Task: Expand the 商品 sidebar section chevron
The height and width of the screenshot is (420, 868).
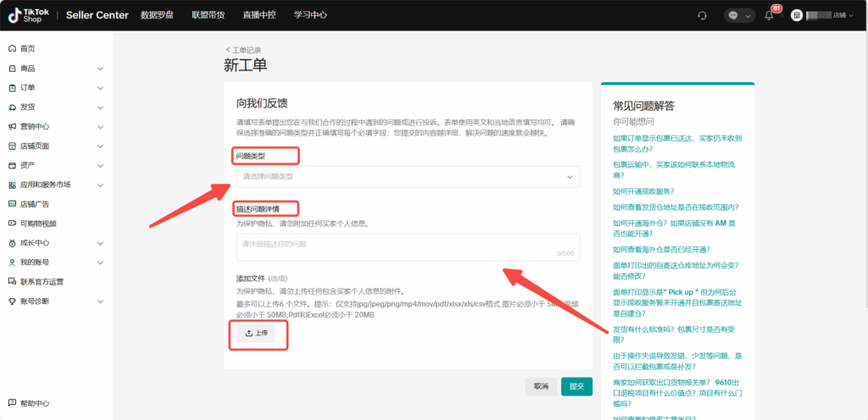Action: [x=100, y=69]
